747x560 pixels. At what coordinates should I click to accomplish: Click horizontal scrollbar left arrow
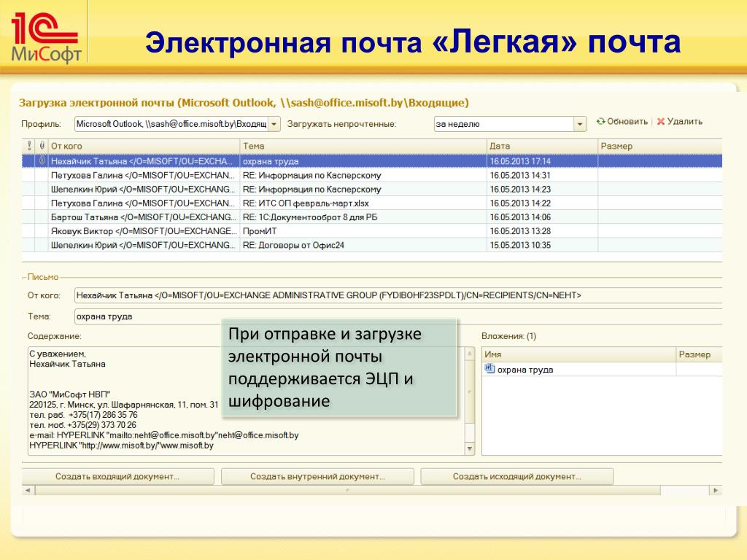[x=28, y=490]
